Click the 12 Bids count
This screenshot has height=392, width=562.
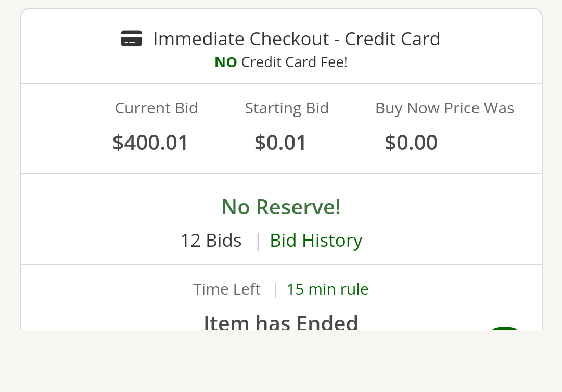point(211,241)
